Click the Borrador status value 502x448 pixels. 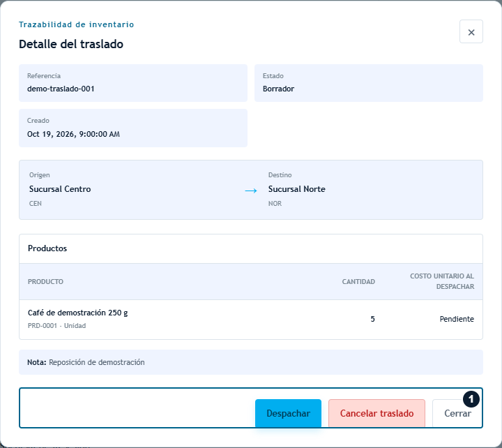(278, 89)
